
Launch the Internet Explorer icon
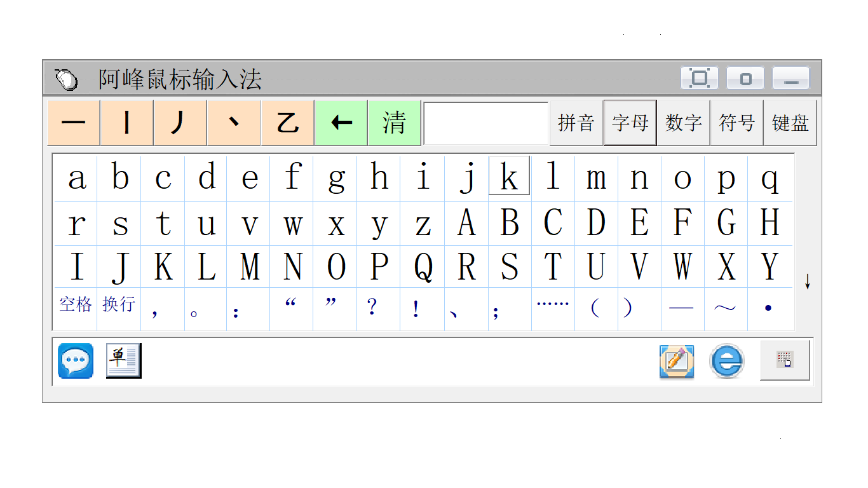point(727,362)
